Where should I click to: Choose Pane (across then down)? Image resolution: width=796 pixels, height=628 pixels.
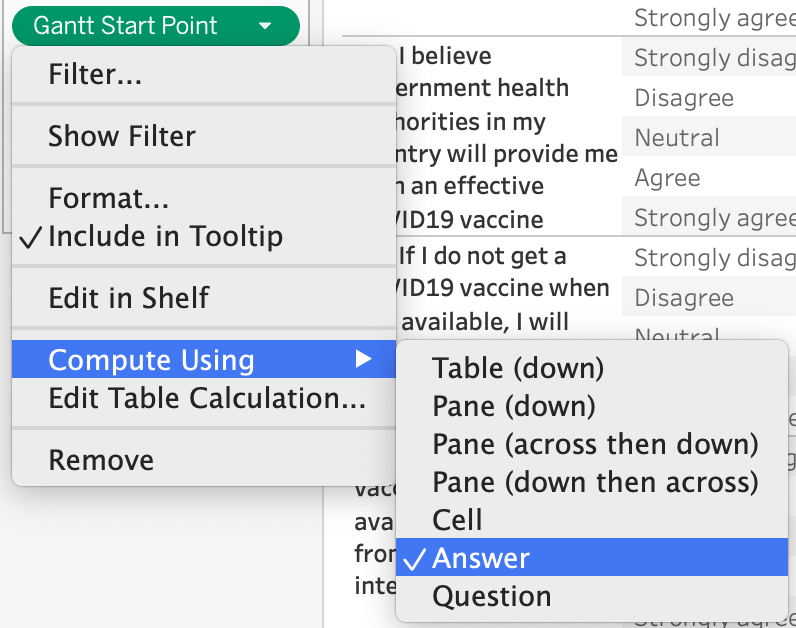coord(595,444)
